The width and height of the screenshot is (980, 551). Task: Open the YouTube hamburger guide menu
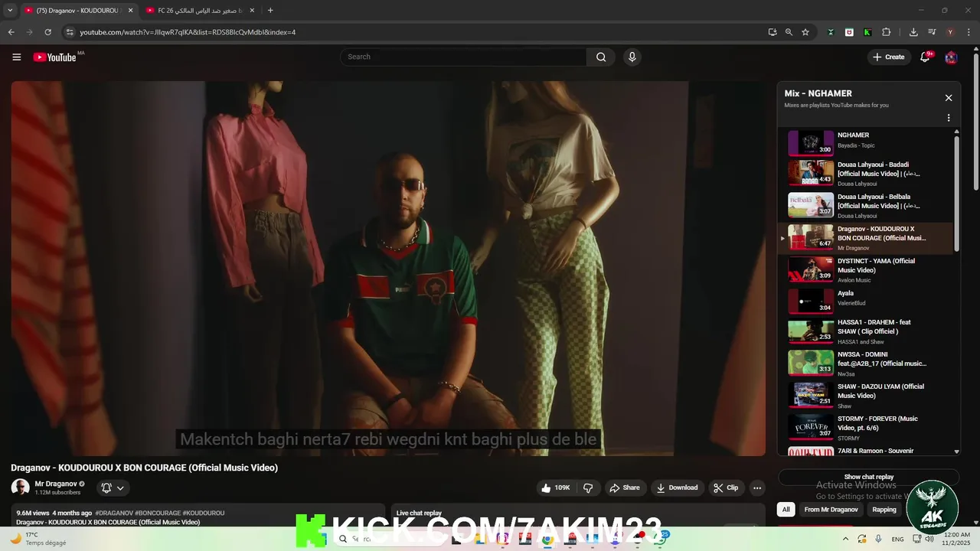pyautogui.click(x=17, y=57)
